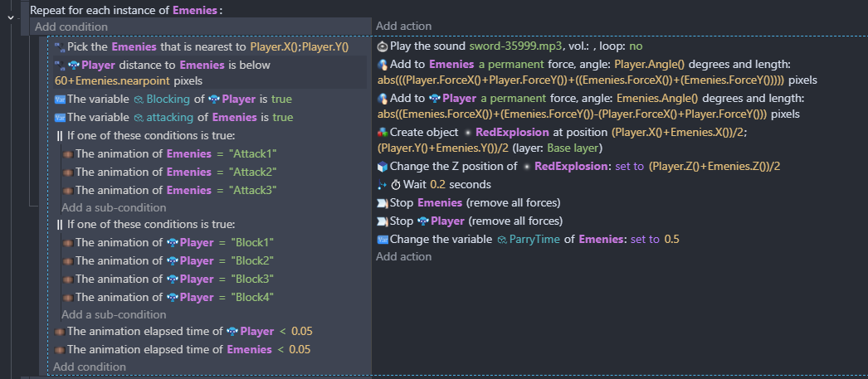Click the icon of Stop Emenies action

[x=383, y=203]
